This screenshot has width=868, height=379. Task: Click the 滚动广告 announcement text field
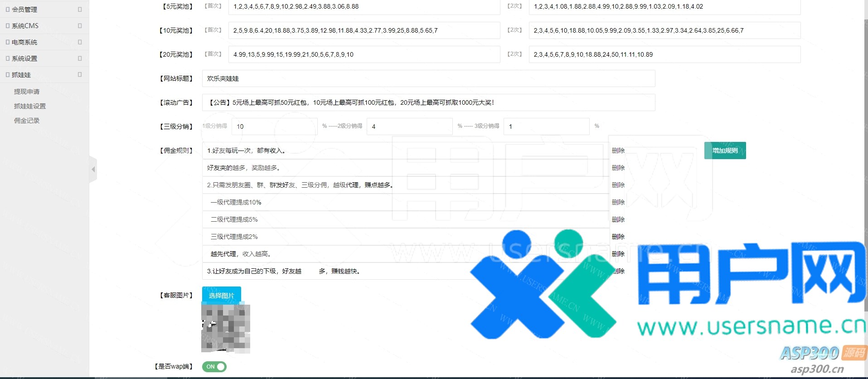(428, 102)
